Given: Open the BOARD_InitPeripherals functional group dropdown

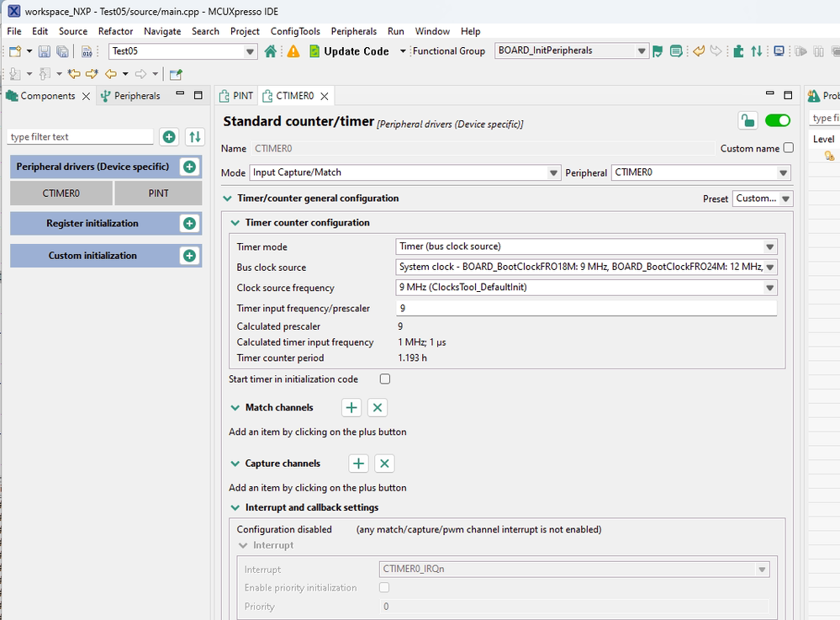Looking at the screenshot, I should click(642, 51).
